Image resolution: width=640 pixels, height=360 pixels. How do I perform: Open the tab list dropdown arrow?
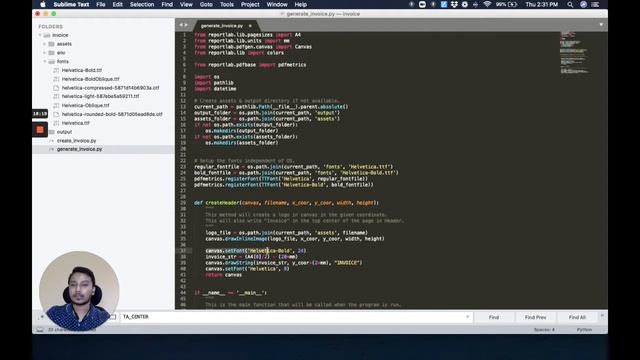tap(601, 25)
